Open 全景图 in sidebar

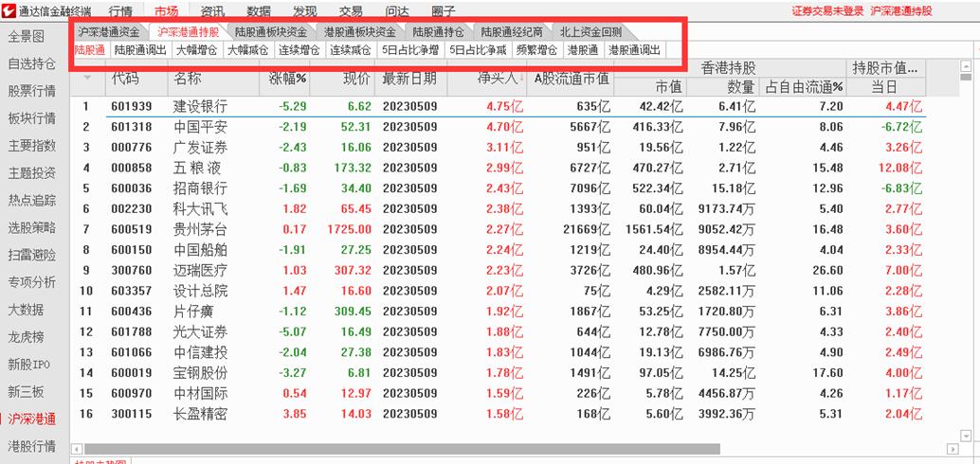click(x=27, y=36)
